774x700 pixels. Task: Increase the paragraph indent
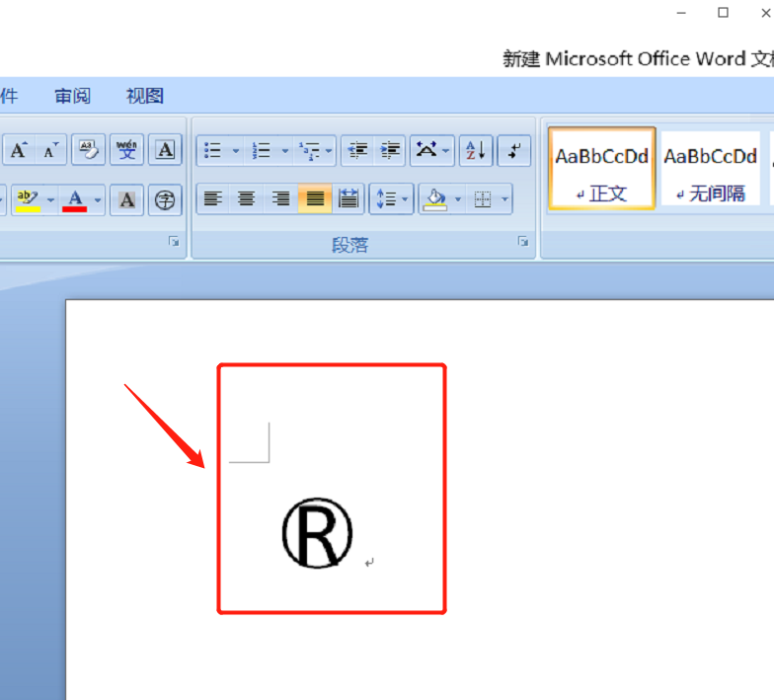391,151
